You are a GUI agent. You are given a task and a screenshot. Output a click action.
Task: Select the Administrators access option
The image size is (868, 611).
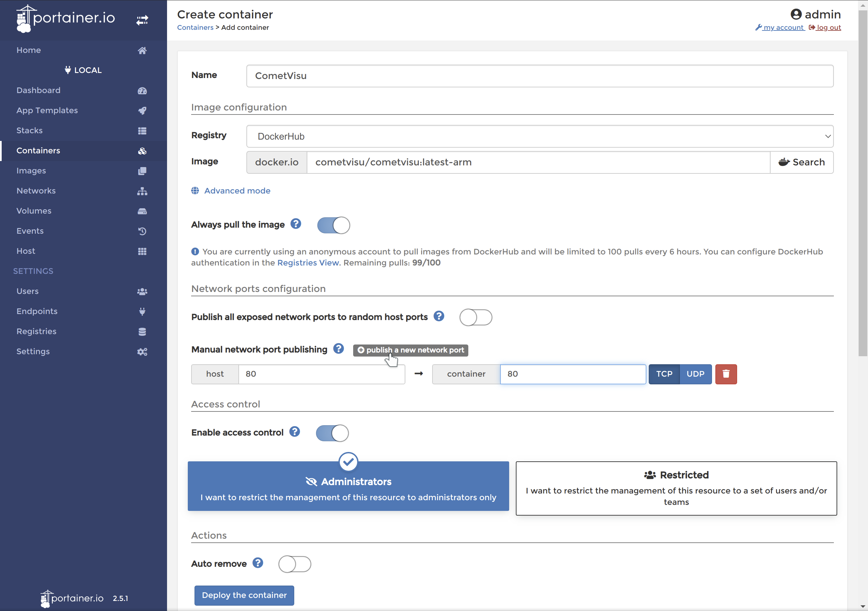click(348, 486)
